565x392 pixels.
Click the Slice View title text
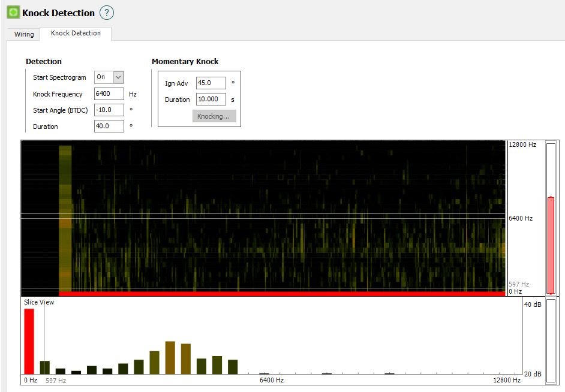[39, 302]
